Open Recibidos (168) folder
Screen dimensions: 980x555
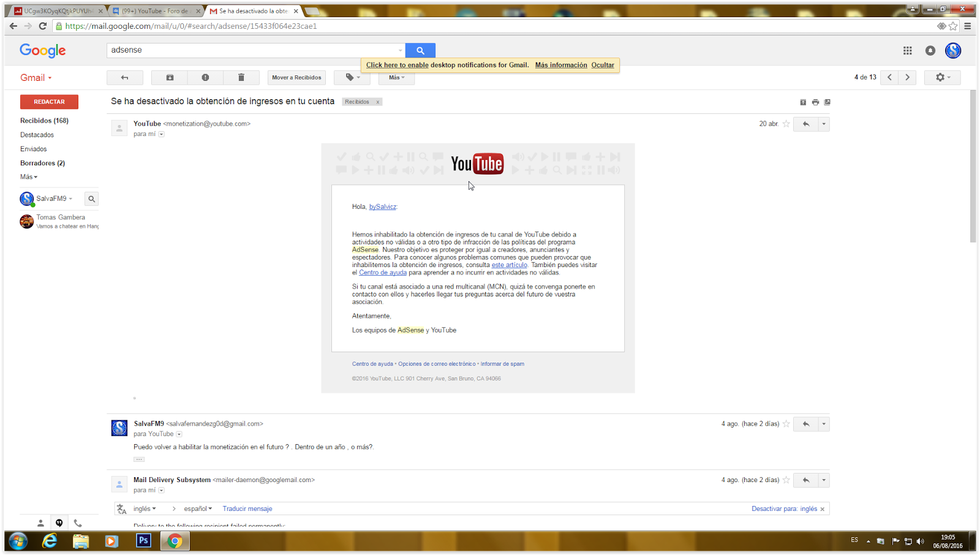tap(44, 121)
